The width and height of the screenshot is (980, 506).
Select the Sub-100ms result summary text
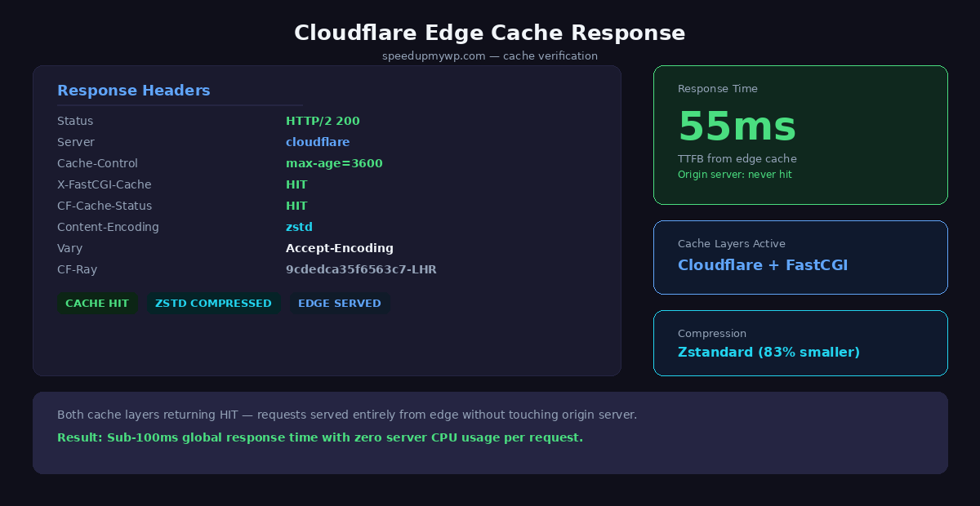(x=320, y=437)
